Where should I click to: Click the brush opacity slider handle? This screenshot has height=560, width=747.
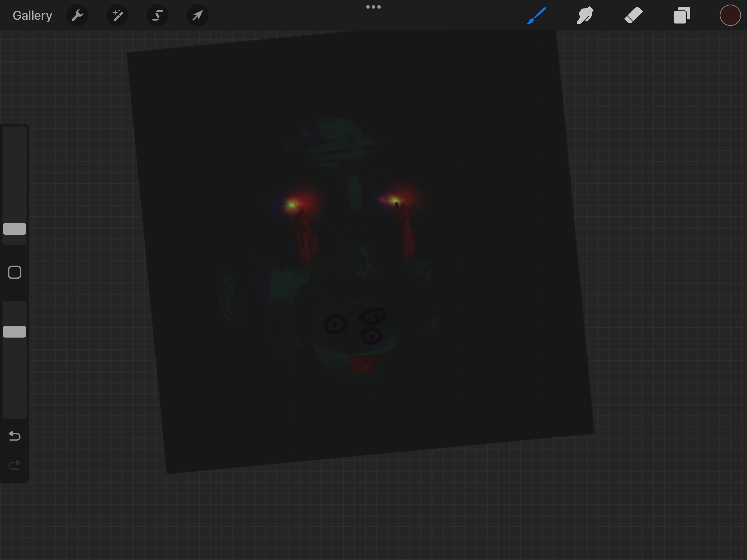coord(15,332)
